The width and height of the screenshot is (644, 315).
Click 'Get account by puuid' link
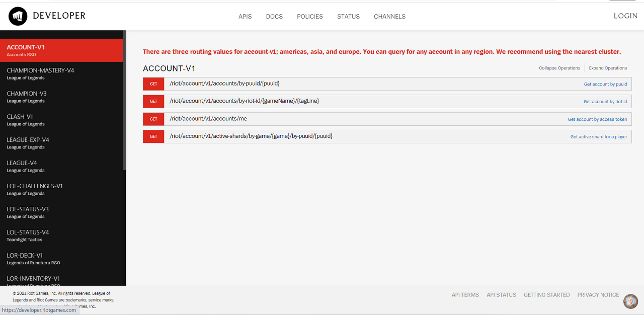point(605,84)
